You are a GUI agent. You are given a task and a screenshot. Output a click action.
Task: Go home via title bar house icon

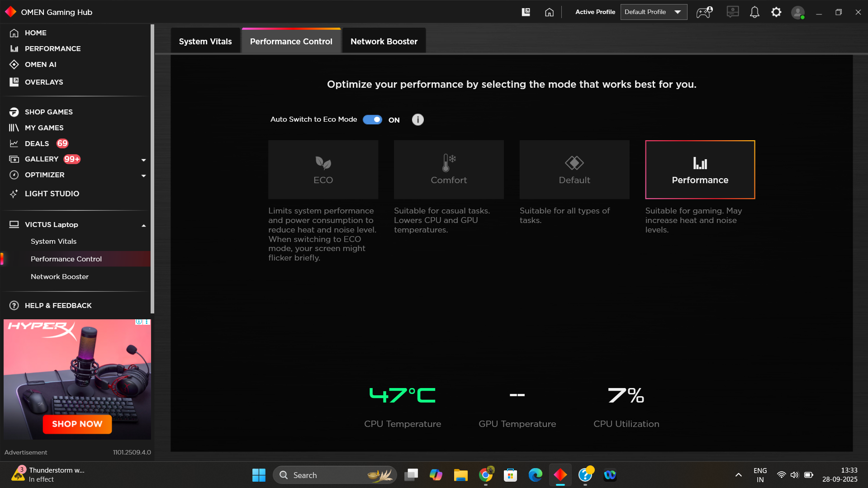pyautogui.click(x=549, y=12)
